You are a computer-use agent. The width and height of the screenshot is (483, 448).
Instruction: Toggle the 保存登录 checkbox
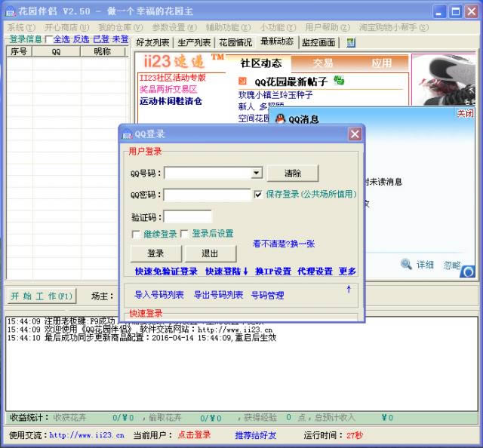tap(258, 195)
